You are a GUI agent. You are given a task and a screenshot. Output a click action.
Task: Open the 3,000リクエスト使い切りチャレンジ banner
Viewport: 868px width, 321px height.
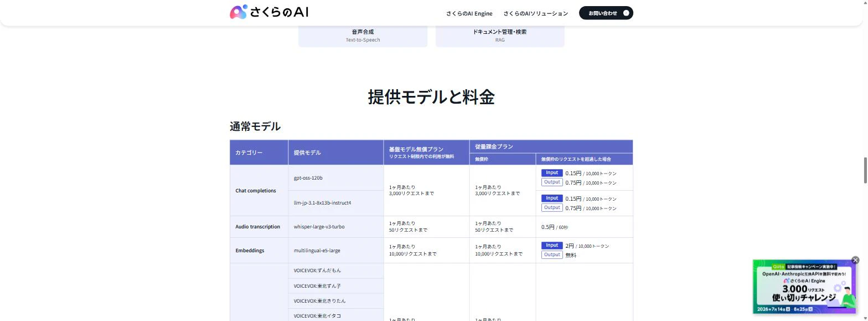click(804, 287)
